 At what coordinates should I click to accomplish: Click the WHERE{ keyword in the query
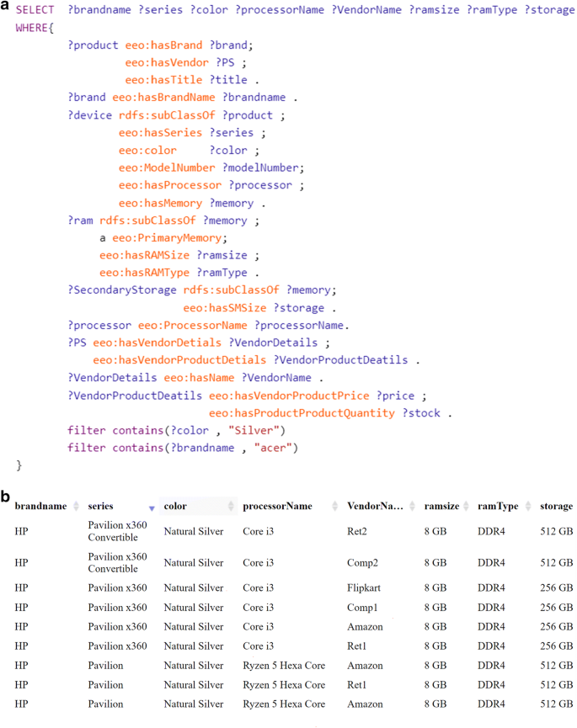pyautogui.click(x=35, y=28)
